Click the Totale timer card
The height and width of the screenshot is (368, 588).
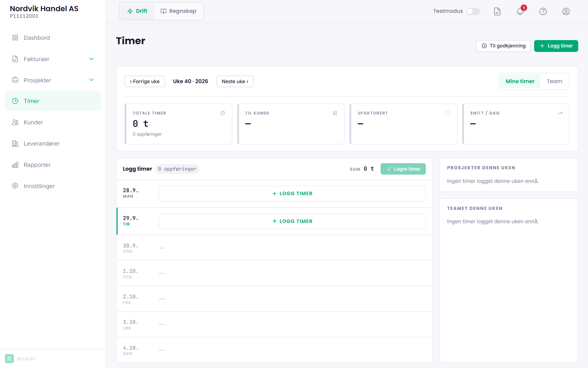(178, 124)
